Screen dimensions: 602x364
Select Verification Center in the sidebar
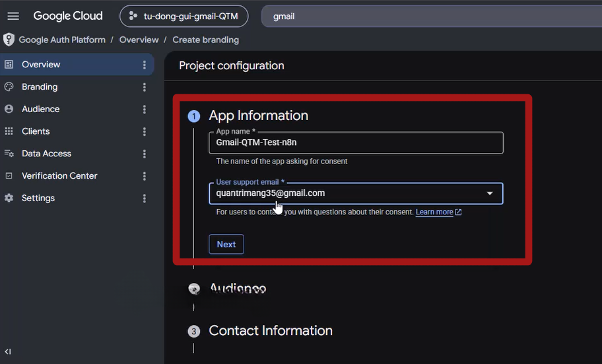point(77,175)
